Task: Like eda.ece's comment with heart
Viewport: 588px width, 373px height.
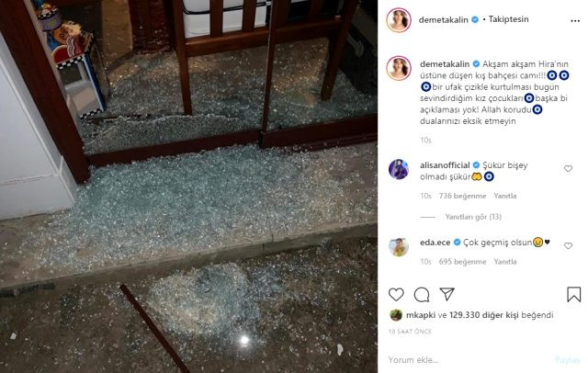Action: click(568, 245)
